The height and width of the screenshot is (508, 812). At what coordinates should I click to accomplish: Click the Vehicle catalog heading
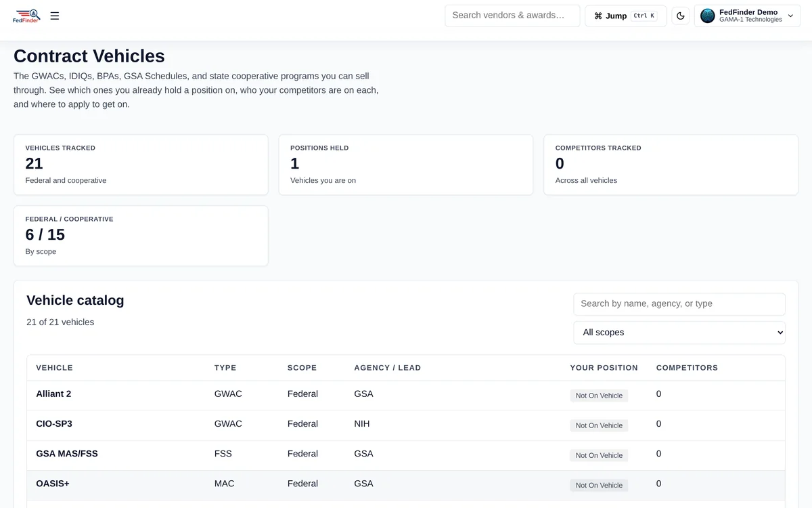[75, 300]
